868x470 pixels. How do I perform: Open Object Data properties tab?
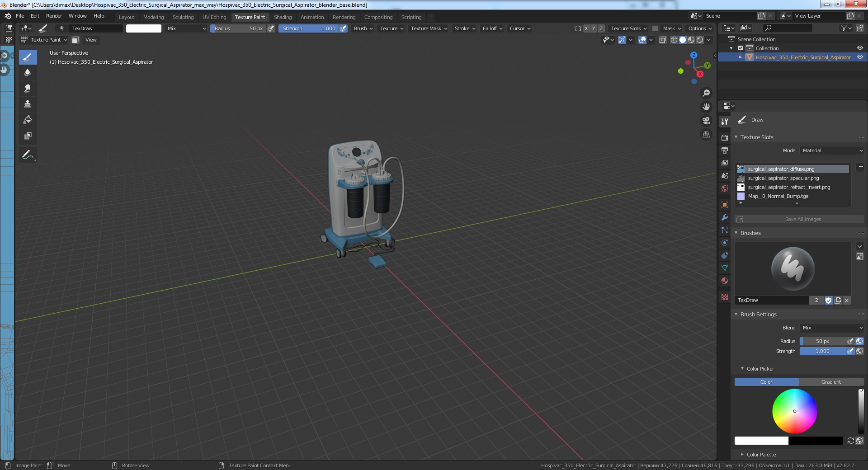point(725,268)
